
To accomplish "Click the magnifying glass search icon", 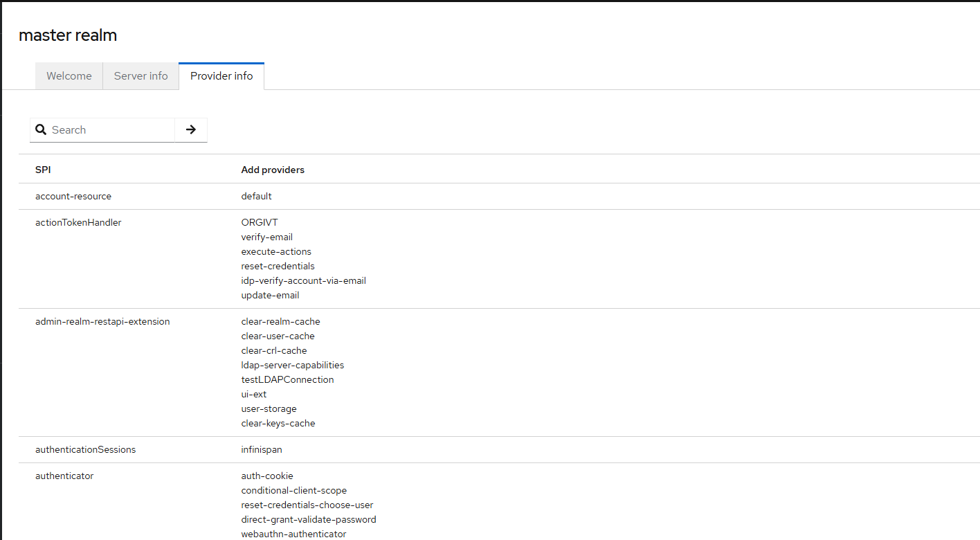I will pos(41,129).
